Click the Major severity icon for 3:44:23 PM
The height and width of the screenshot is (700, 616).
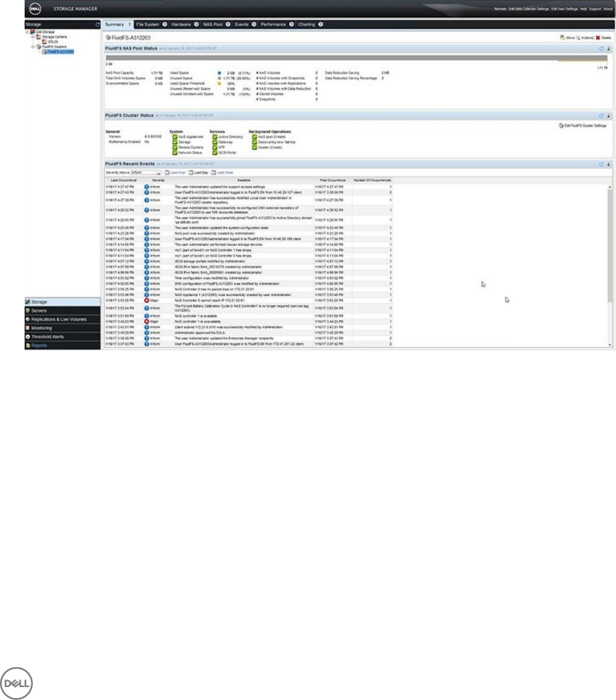point(146,321)
